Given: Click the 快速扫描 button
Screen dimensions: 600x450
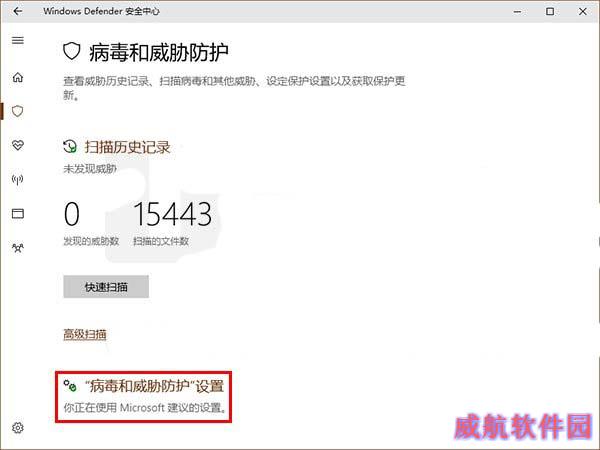Looking at the screenshot, I should (x=106, y=287).
